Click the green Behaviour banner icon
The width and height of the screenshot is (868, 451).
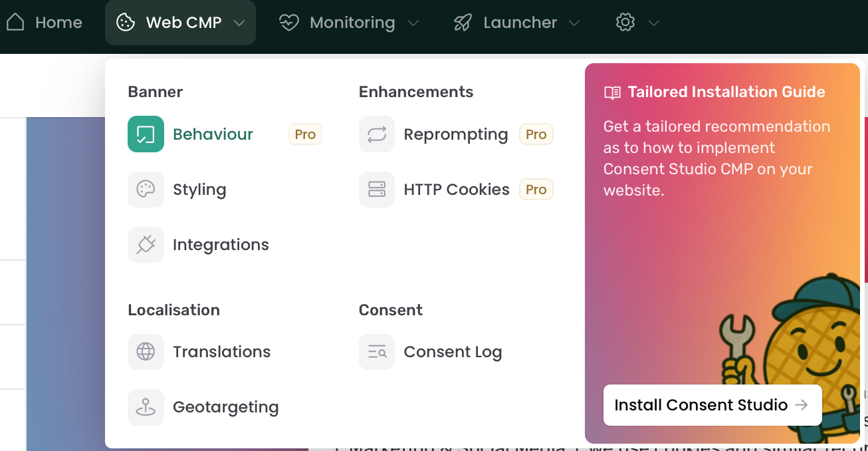coord(146,134)
